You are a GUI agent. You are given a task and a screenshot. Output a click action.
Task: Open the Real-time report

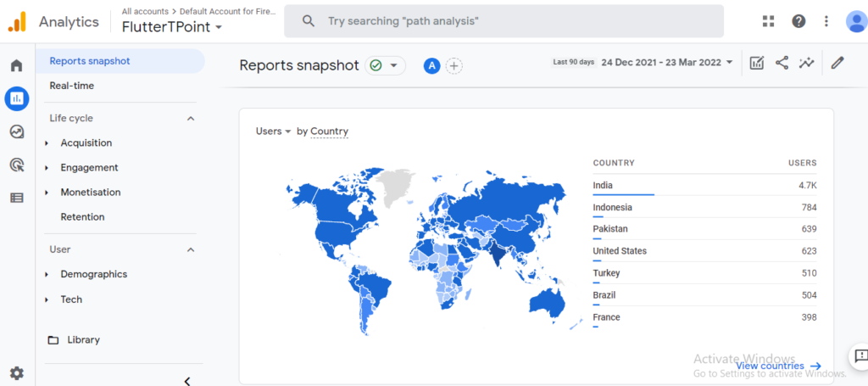[72, 86]
